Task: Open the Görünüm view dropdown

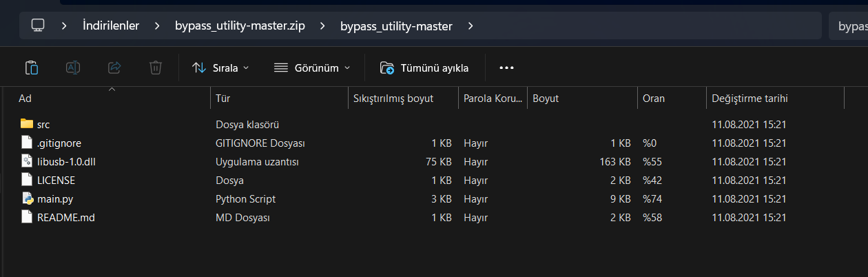Action: [x=311, y=68]
